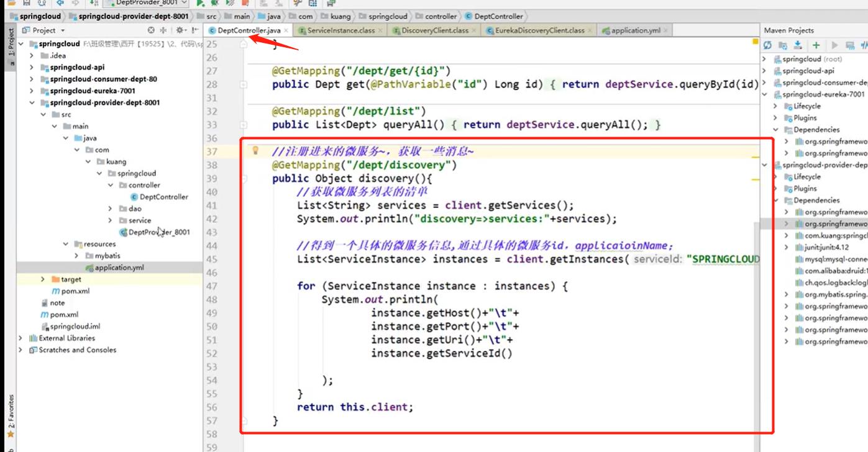Expand springcloud-consumer-dept-80 module

(x=32, y=79)
